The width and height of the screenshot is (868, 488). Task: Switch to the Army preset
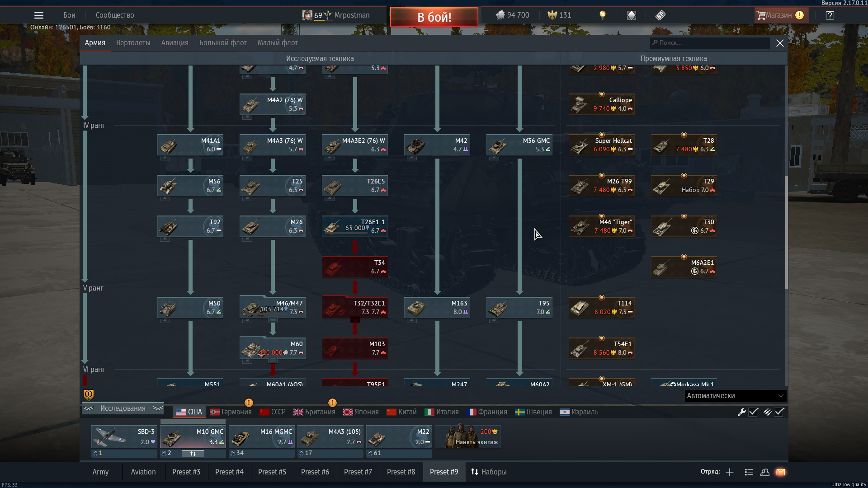tap(100, 472)
